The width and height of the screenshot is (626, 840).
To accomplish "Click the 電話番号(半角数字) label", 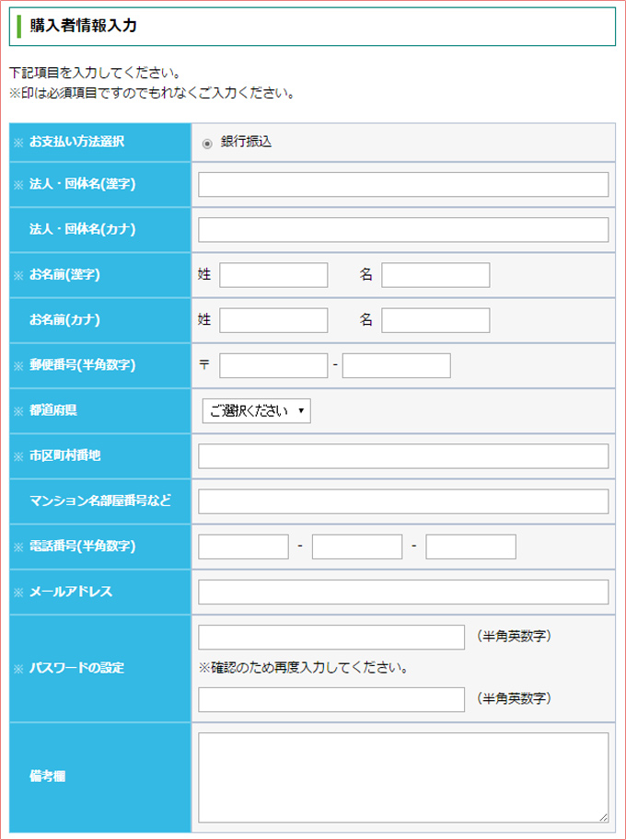I will point(82,547).
